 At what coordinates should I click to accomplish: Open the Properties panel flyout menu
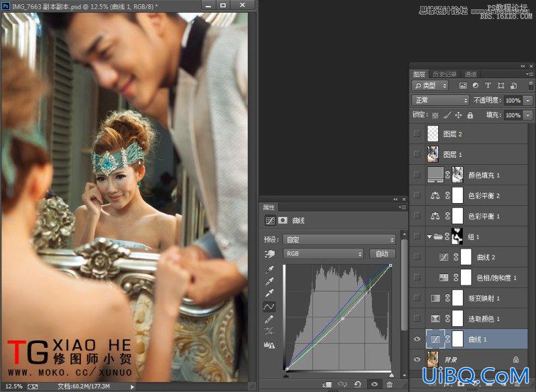(403, 207)
